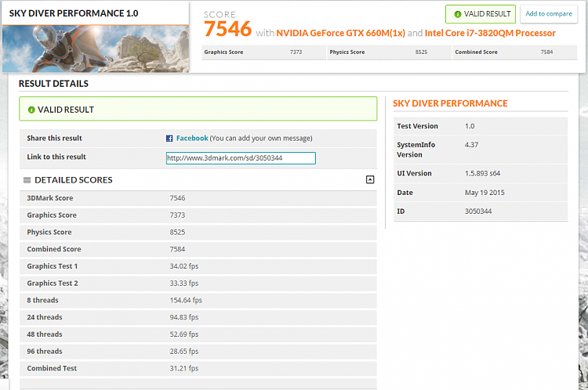Click the Link to this result label
Image resolution: width=588 pixels, height=390 pixels.
coord(56,157)
